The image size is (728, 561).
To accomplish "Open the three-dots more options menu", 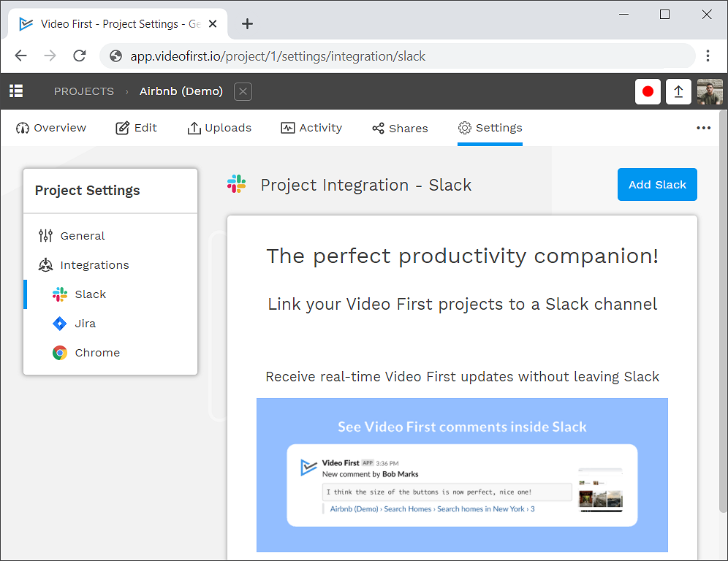I will tap(703, 128).
